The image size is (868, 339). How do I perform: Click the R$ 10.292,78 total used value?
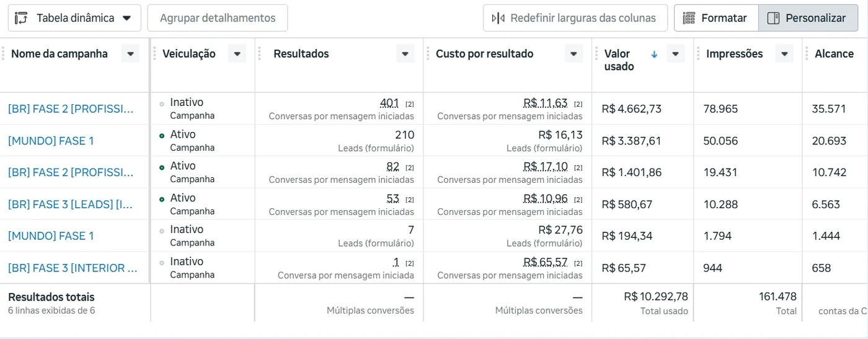pos(656,297)
